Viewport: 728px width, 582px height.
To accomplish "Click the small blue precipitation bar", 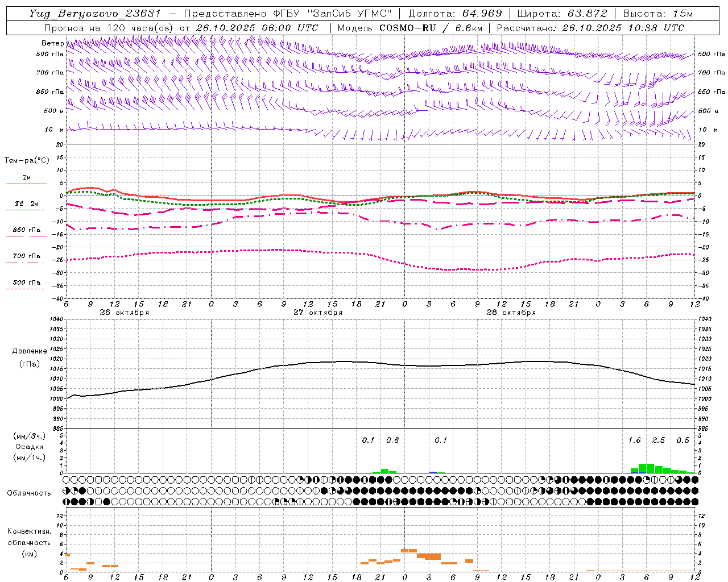I will click(x=433, y=472).
